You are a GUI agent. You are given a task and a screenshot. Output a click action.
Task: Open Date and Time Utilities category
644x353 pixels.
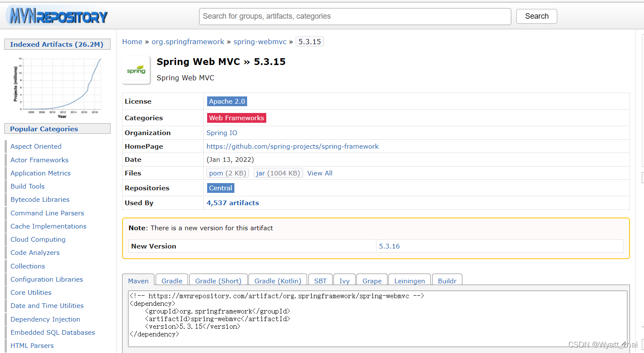pos(47,306)
